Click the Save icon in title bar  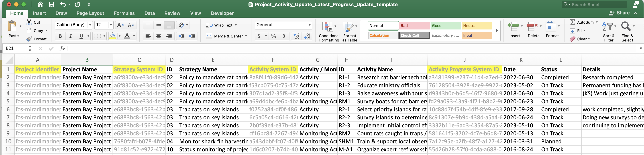(52, 5)
